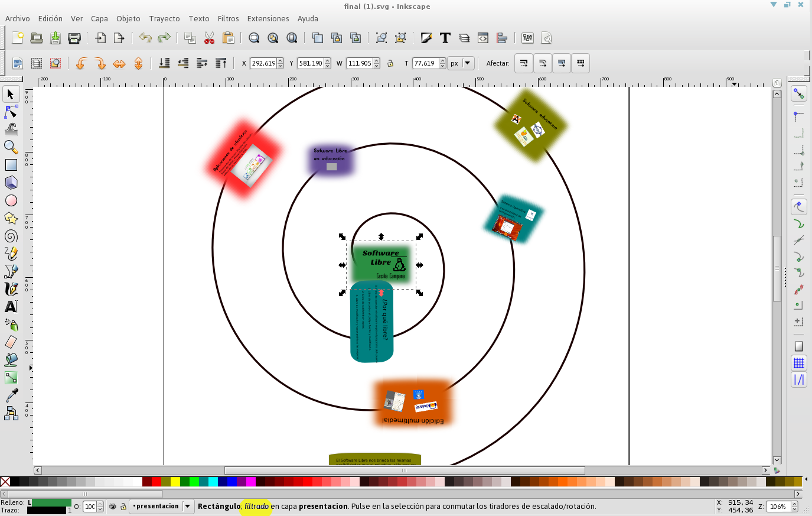
Task: Remove color with the X swatch
Action: point(5,482)
